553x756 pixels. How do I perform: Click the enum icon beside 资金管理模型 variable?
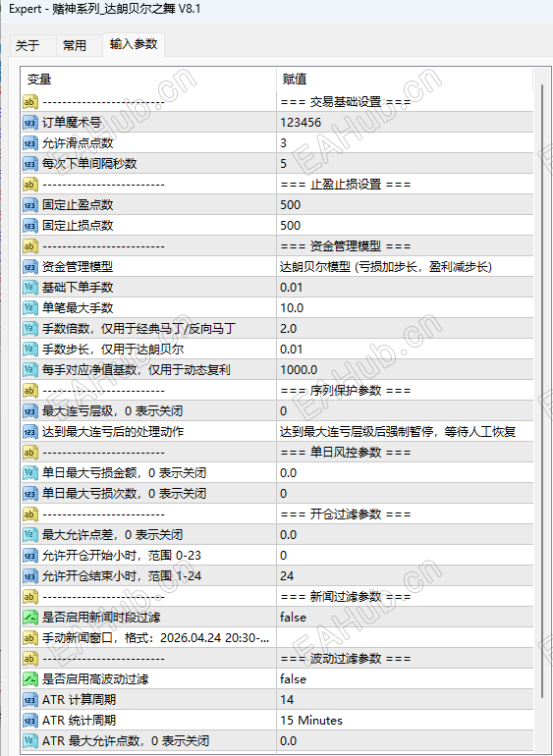click(29, 267)
